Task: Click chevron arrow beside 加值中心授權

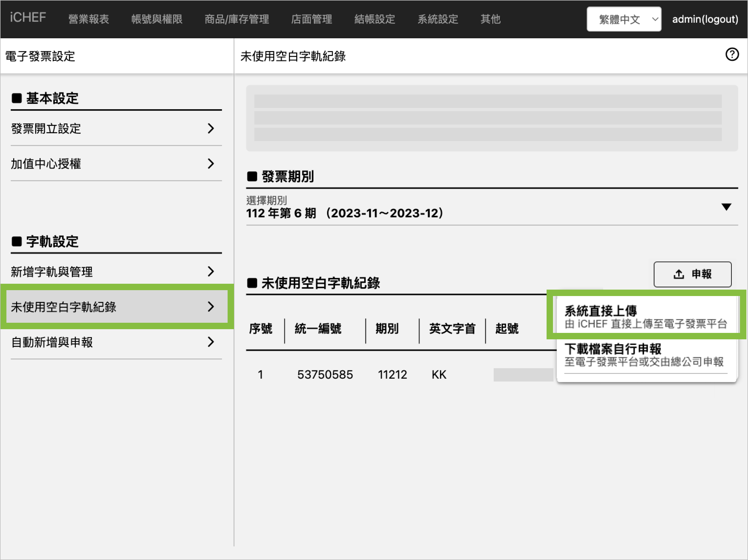Action: (x=211, y=164)
